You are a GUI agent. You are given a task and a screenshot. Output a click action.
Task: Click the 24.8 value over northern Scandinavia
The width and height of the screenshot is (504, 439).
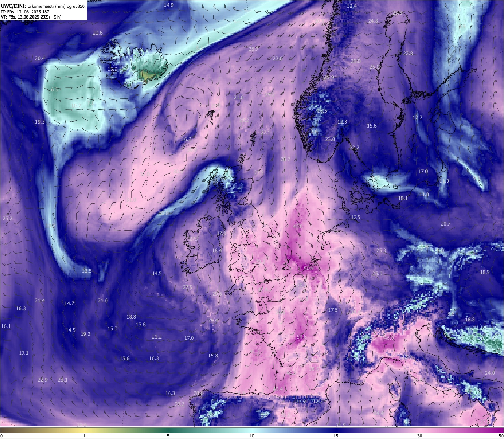coord(373,21)
